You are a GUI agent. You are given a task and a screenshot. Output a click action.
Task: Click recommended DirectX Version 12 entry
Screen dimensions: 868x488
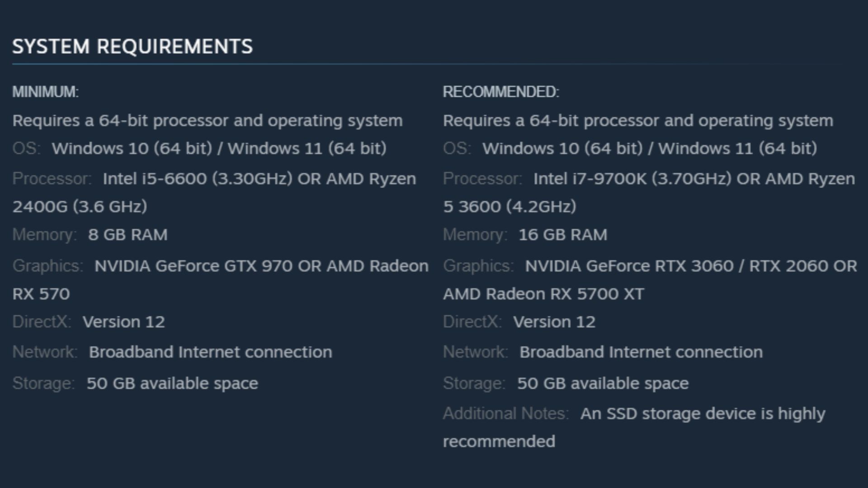point(554,322)
